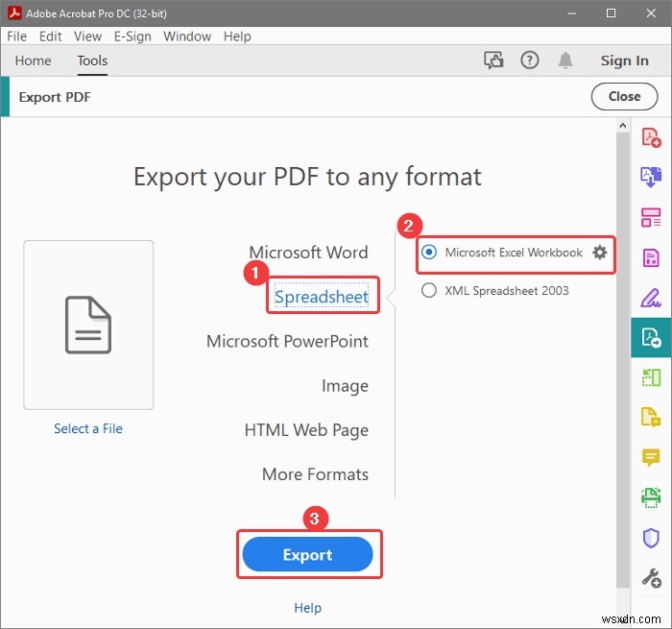Viewport: 672px width, 629px height.
Task: Open the Protect shield tool
Action: point(651,538)
